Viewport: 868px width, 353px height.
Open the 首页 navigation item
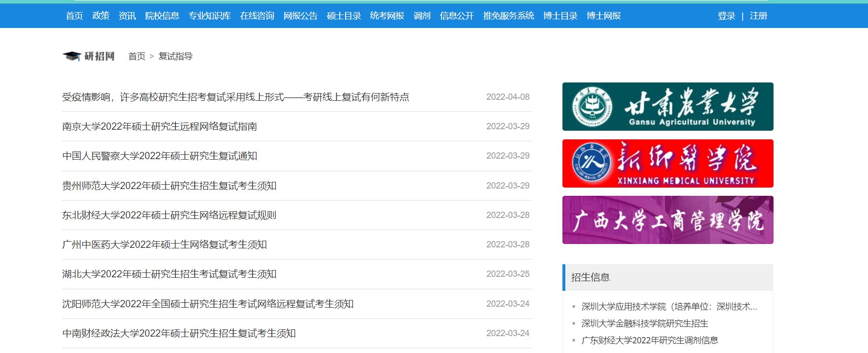[75, 16]
